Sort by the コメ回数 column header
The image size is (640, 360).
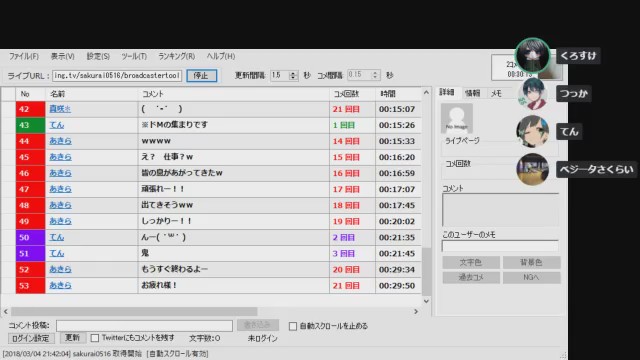point(346,94)
